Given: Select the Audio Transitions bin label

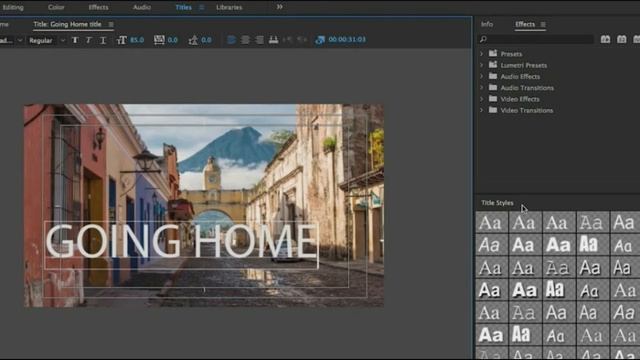Looking at the screenshot, I should (x=527, y=88).
